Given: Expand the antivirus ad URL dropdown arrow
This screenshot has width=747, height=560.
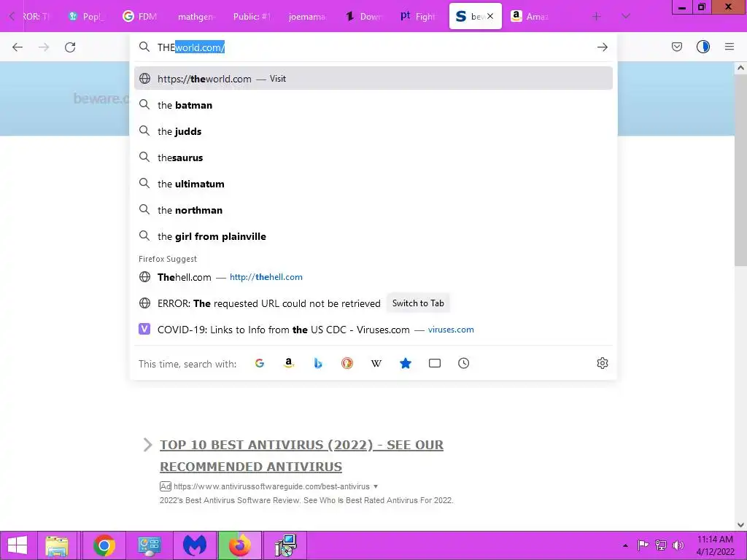Looking at the screenshot, I should (376, 486).
